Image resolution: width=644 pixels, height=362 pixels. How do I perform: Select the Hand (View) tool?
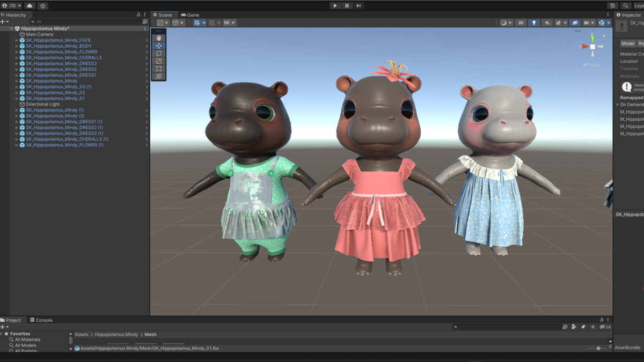[x=159, y=38]
